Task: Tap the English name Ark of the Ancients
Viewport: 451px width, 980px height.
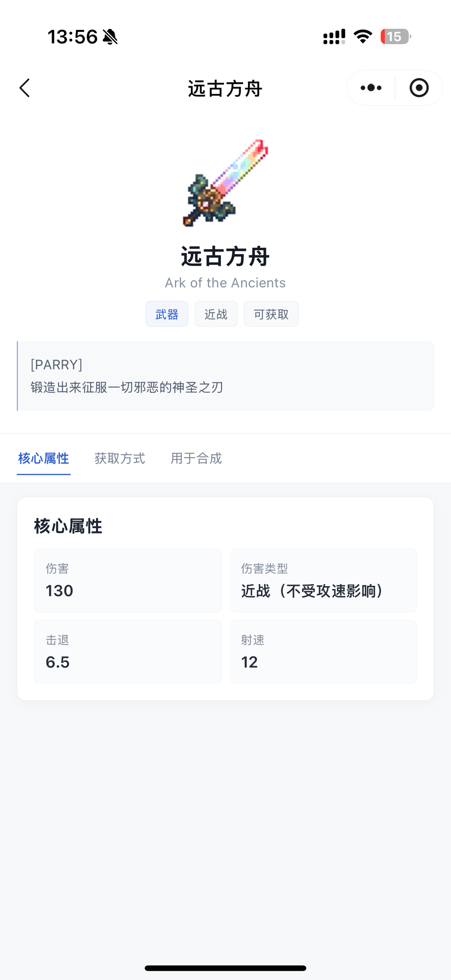Action: click(225, 283)
